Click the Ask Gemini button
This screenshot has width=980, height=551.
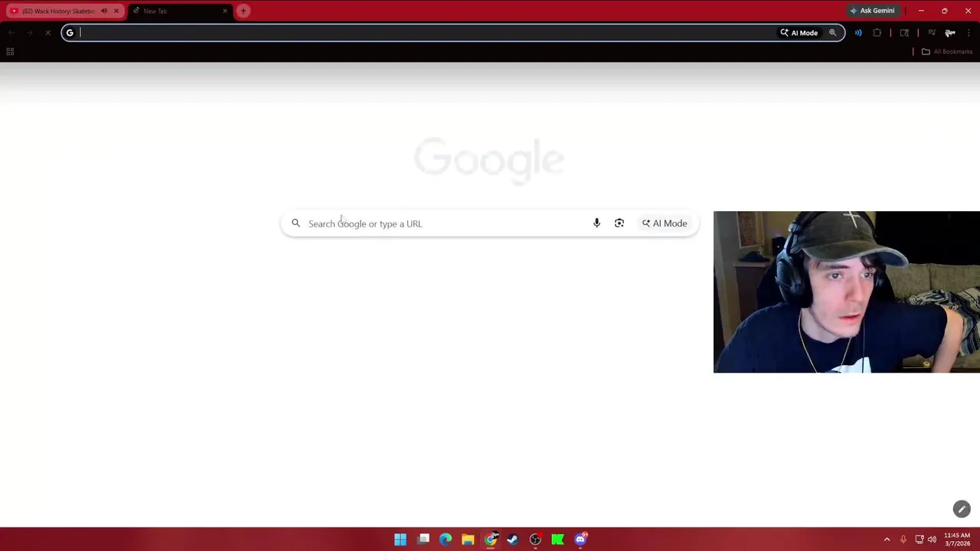tap(872, 11)
